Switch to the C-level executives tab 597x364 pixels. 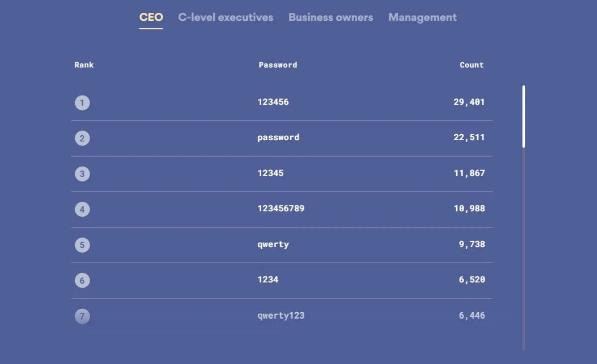point(226,17)
